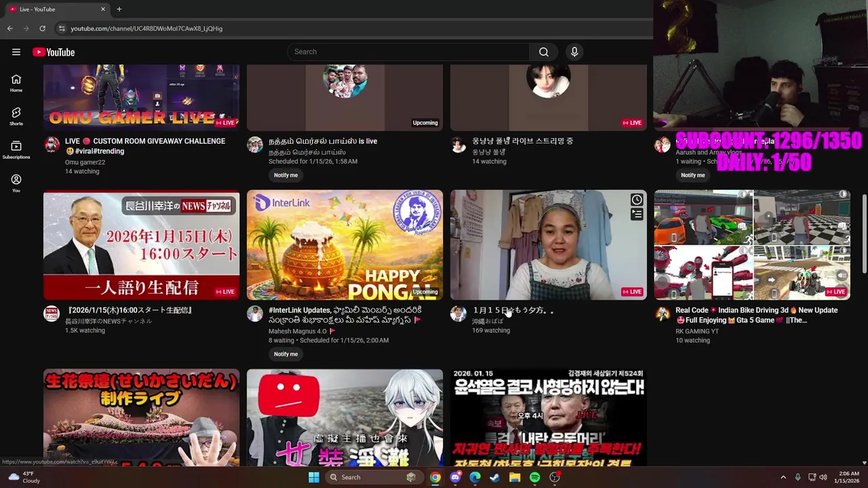Image resolution: width=868 pixels, height=488 pixels.
Task: Open the Happy Pongal InterLink thumbnail
Action: (344, 245)
